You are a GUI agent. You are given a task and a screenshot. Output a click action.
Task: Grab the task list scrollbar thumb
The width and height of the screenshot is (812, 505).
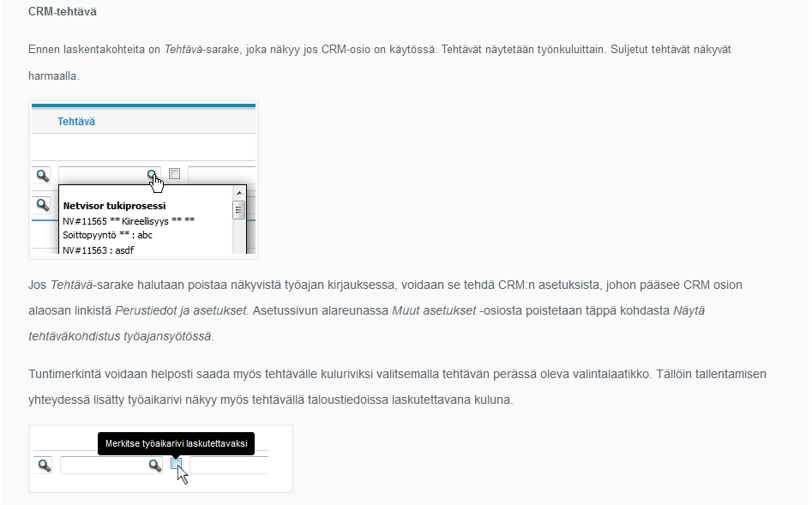click(x=238, y=210)
